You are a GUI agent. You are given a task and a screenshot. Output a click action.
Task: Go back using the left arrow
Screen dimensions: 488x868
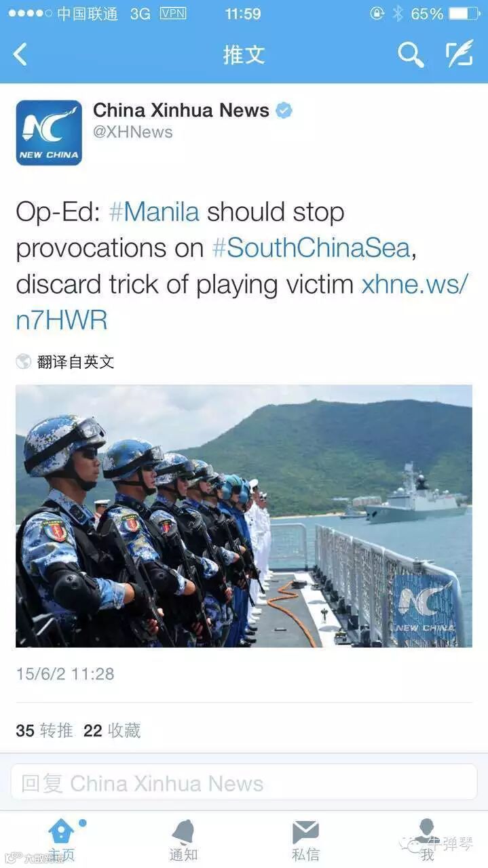pos(20,54)
